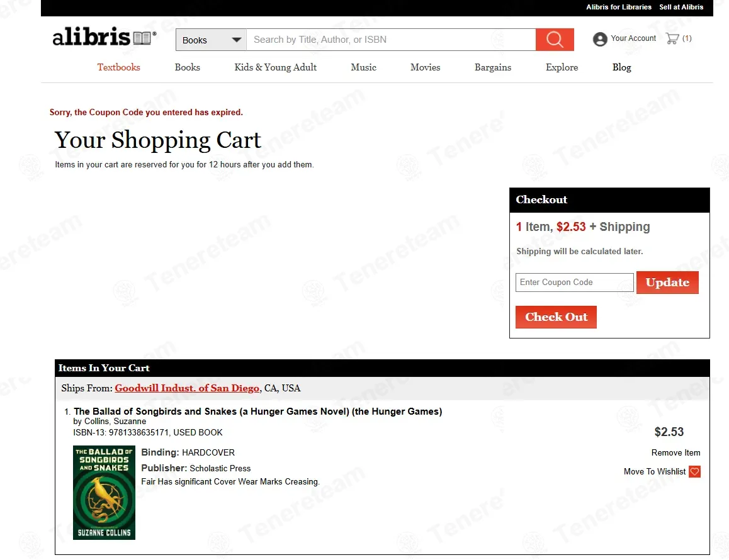Image resolution: width=729 pixels, height=560 pixels.
Task: Click the book cover thumbnail
Action: pyautogui.click(x=104, y=493)
